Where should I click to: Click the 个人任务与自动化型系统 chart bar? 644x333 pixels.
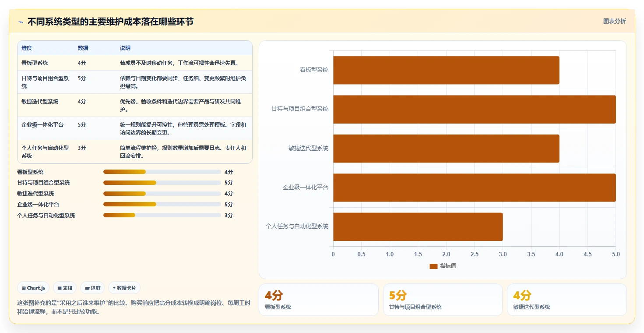(x=418, y=227)
